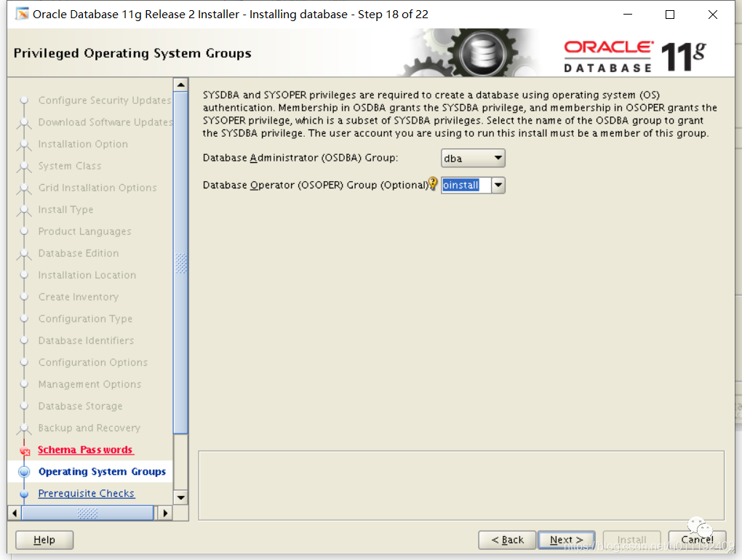Click Configuration Options step
This screenshot has width=742, height=560.
click(93, 362)
